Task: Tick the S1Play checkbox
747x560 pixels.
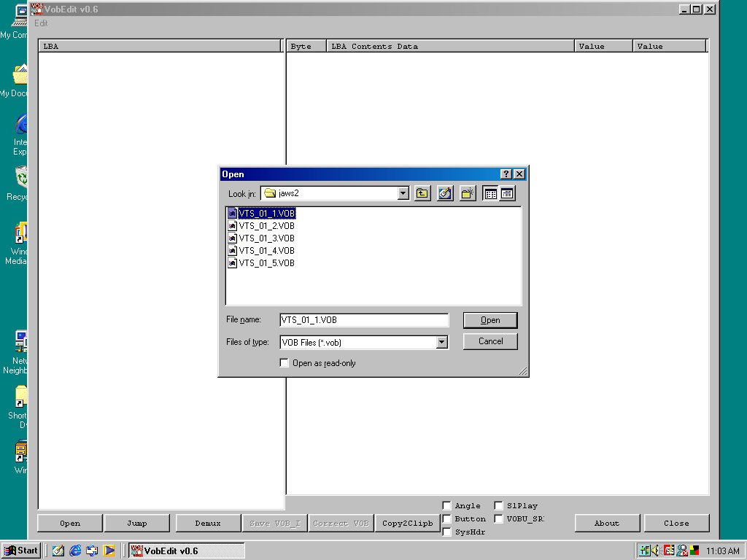Action: [499, 505]
